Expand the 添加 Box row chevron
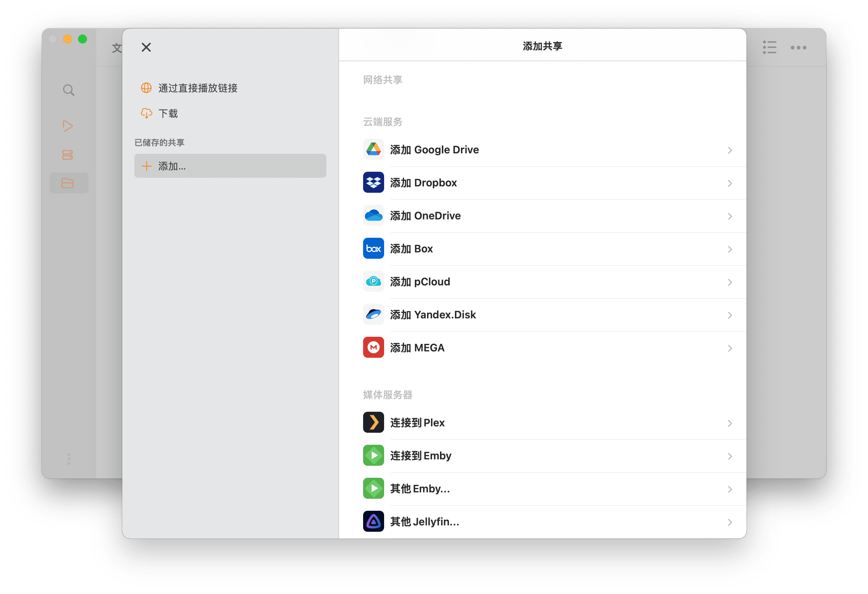The image size is (868, 594). (x=730, y=249)
